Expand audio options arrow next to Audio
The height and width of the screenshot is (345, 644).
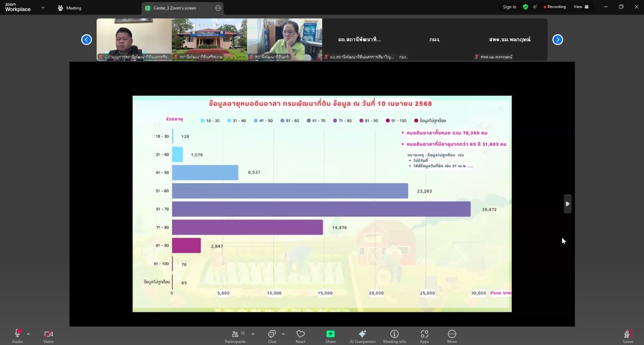pos(28,334)
